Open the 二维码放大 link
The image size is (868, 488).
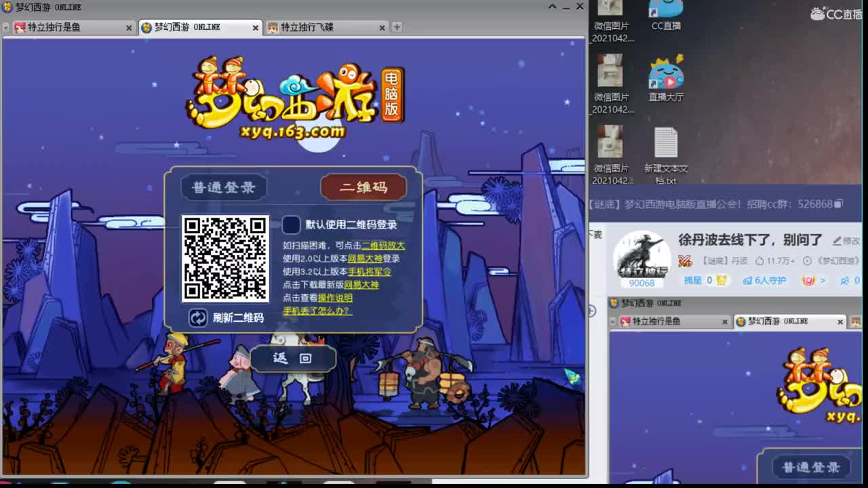point(383,245)
